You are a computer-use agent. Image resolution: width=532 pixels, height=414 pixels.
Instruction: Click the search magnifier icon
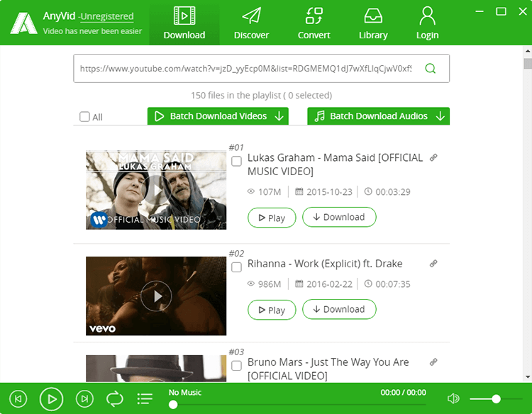(431, 69)
